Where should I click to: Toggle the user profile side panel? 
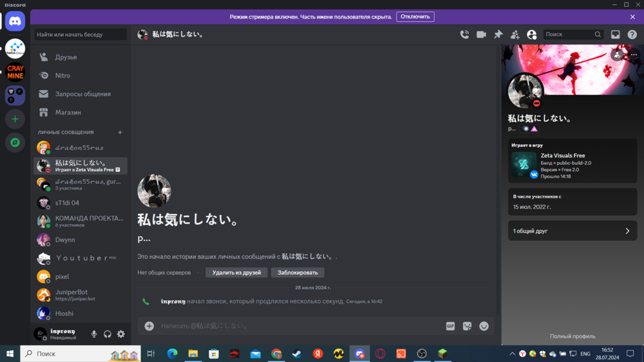pyautogui.click(x=532, y=35)
